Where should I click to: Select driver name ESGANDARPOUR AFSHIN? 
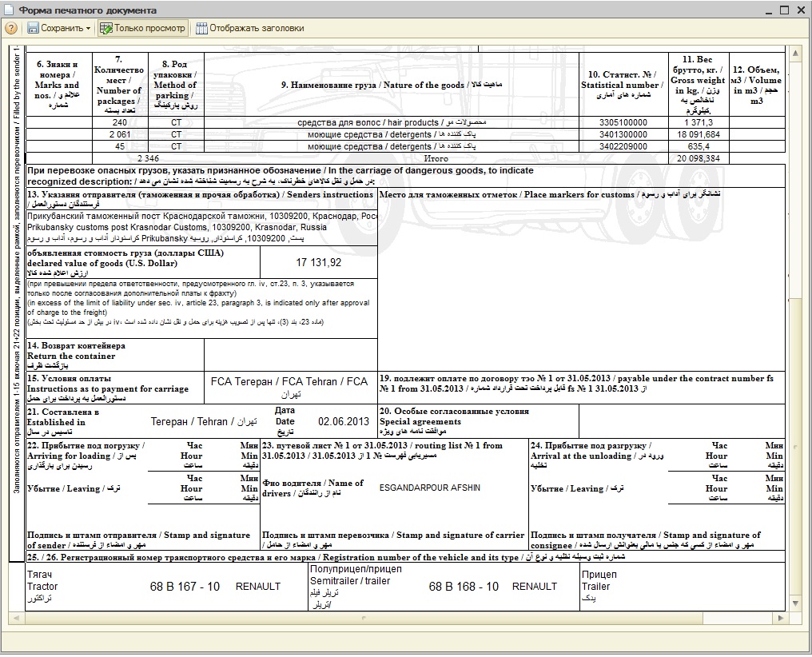pyautogui.click(x=430, y=488)
